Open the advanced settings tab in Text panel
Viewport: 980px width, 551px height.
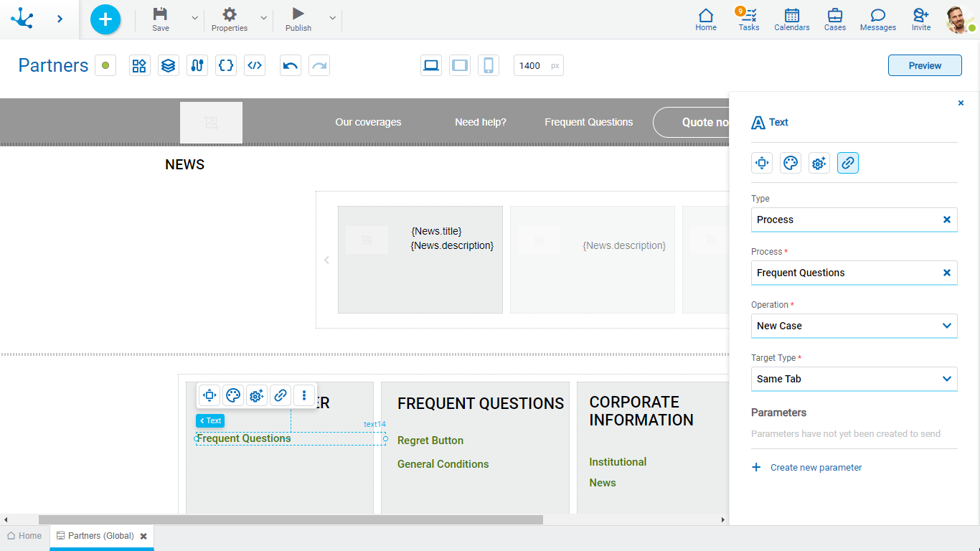[819, 163]
